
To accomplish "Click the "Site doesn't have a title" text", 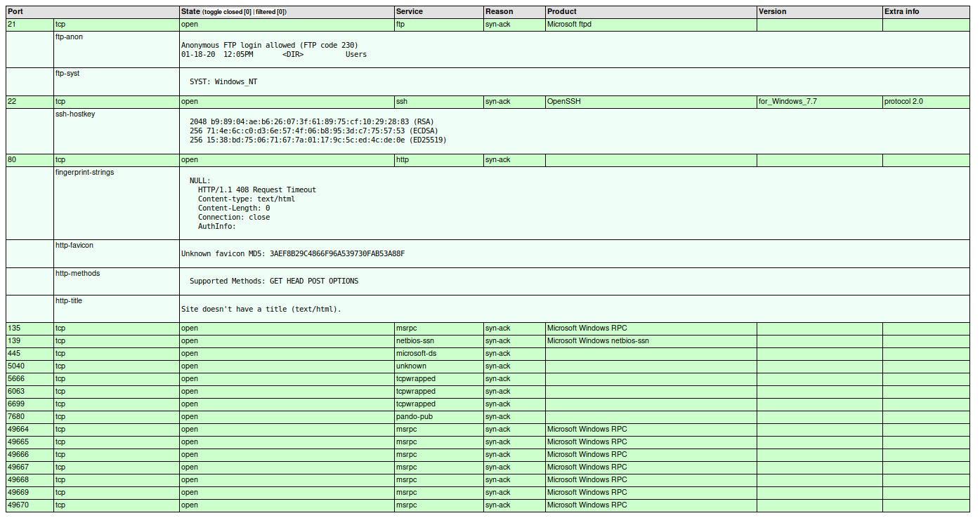I will pyautogui.click(x=261, y=310).
